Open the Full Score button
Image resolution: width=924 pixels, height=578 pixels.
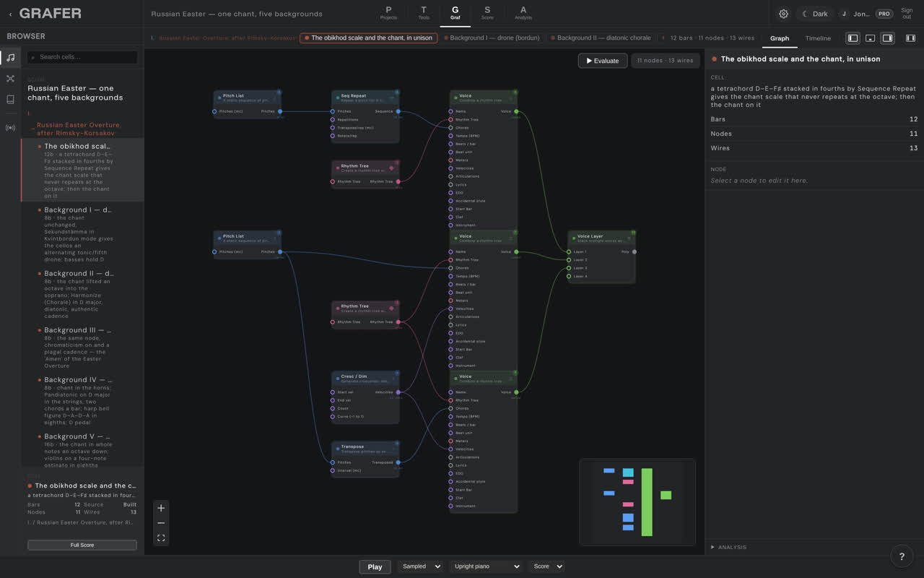[x=82, y=545]
